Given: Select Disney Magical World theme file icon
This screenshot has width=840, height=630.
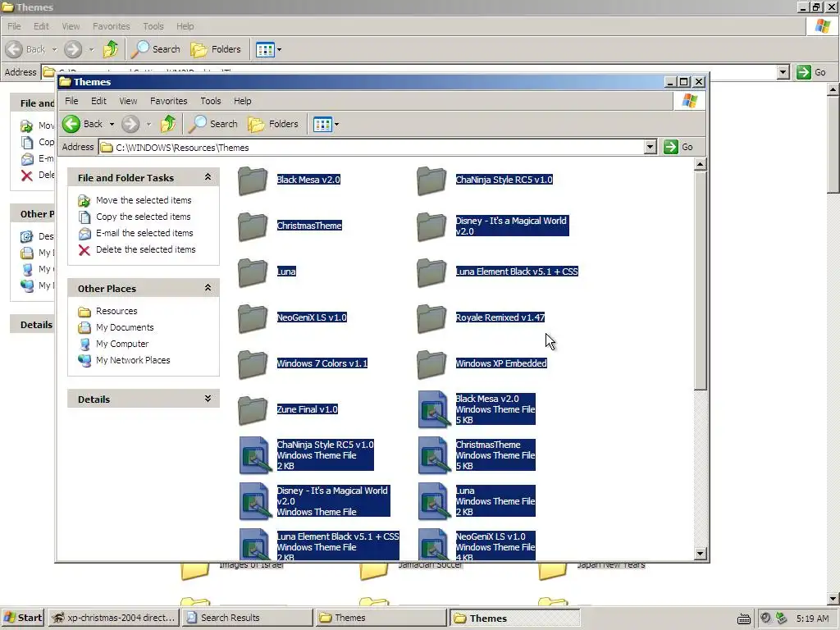Looking at the screenshot, I should pos(254,501).
